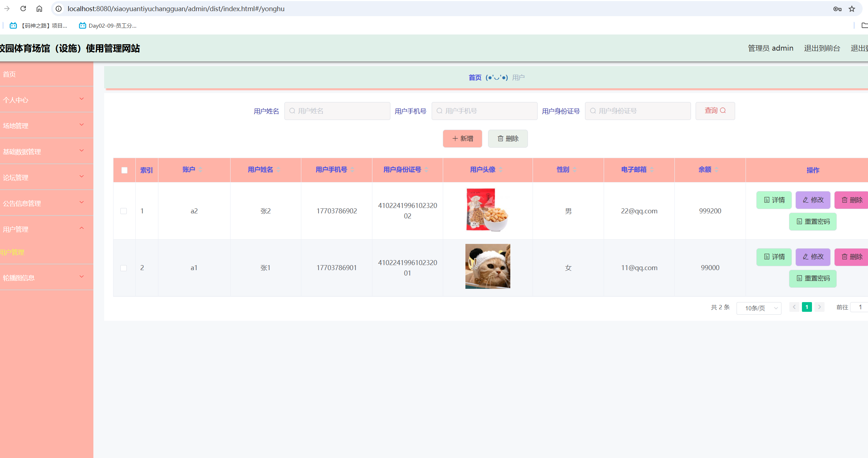Reload the page with the browser refresh icon
The height and width of the screenshot is (458, 868).
(x=23, y=9)
